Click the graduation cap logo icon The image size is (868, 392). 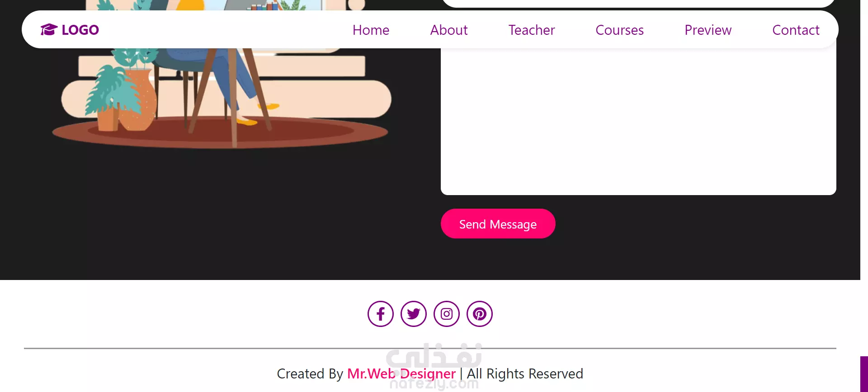[x=49, y=30]
